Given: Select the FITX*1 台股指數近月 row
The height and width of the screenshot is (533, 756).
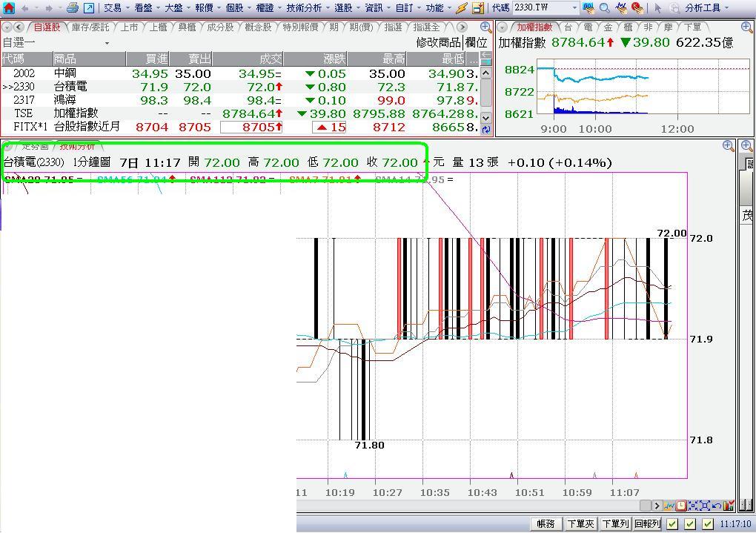Looking at the screenshot, I should click(240, 127).
